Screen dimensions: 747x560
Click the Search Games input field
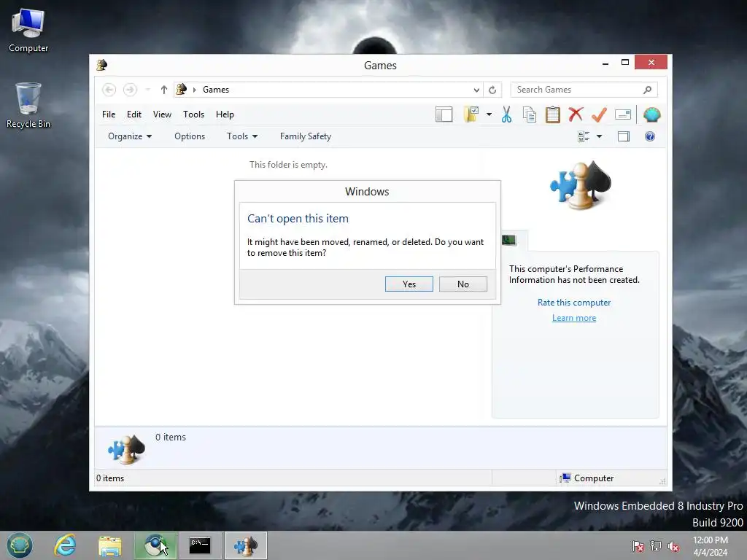(584, 90)
